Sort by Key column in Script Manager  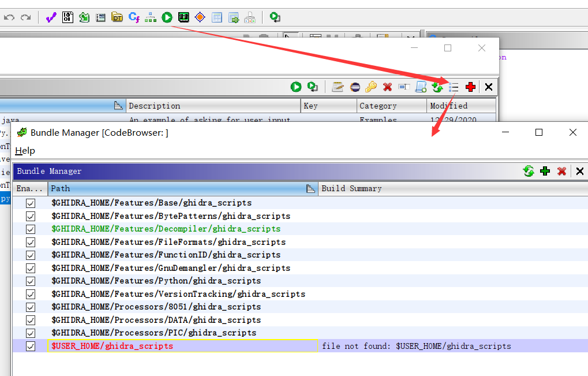(x=328, y=106)
